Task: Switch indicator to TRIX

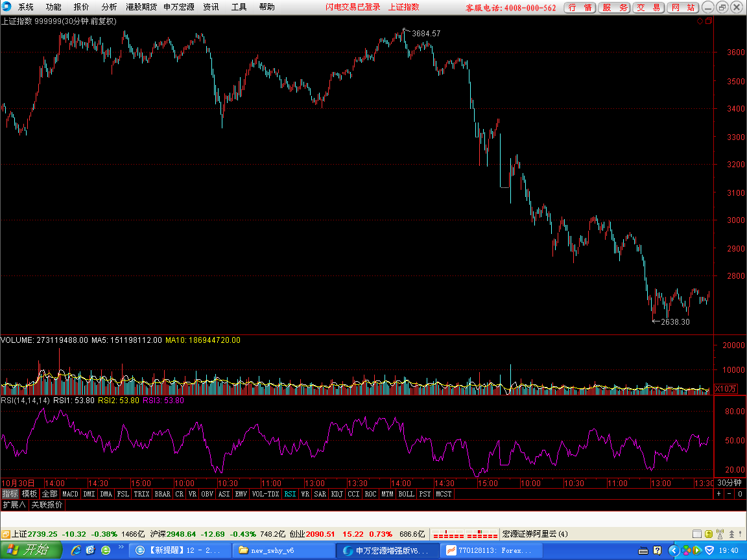Action: click(x=141, y=494)
